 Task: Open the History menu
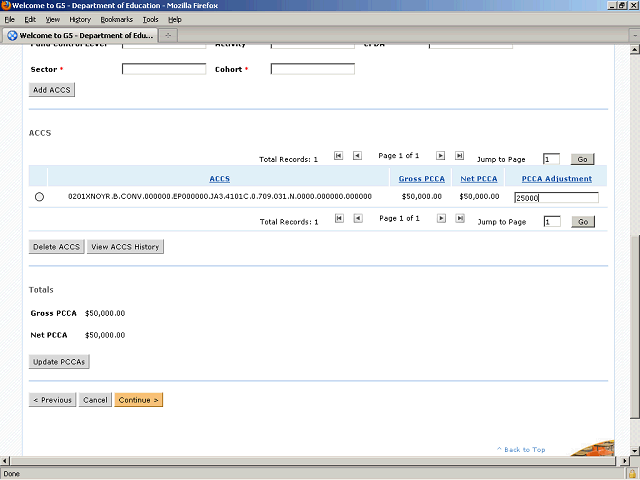(x=80, y=19)
